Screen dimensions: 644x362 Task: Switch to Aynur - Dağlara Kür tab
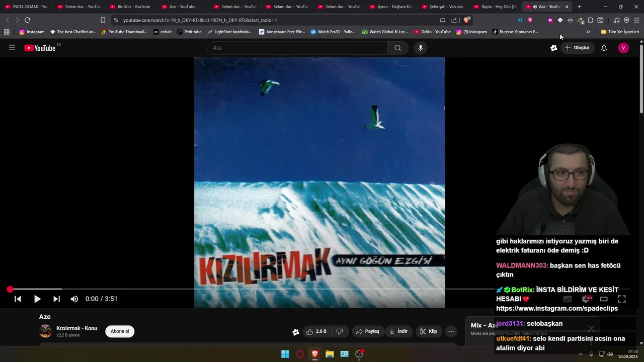coord(391,7)
